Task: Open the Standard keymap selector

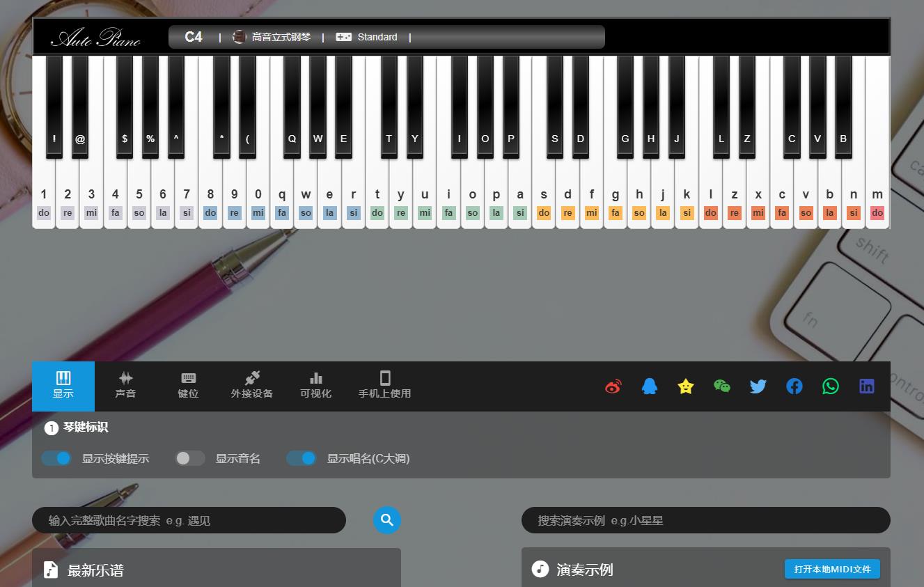Action: coord(367,37)
